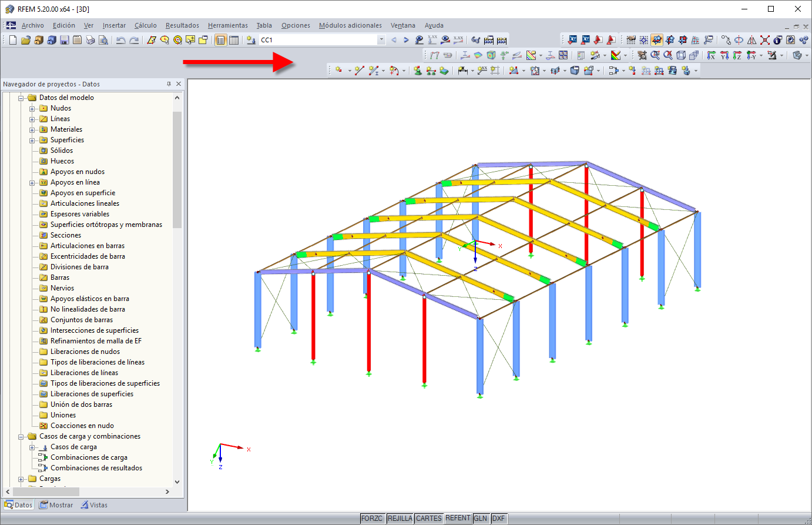Switch to the Vistas navigator tab
812x525 pixels.
[95, 505]
